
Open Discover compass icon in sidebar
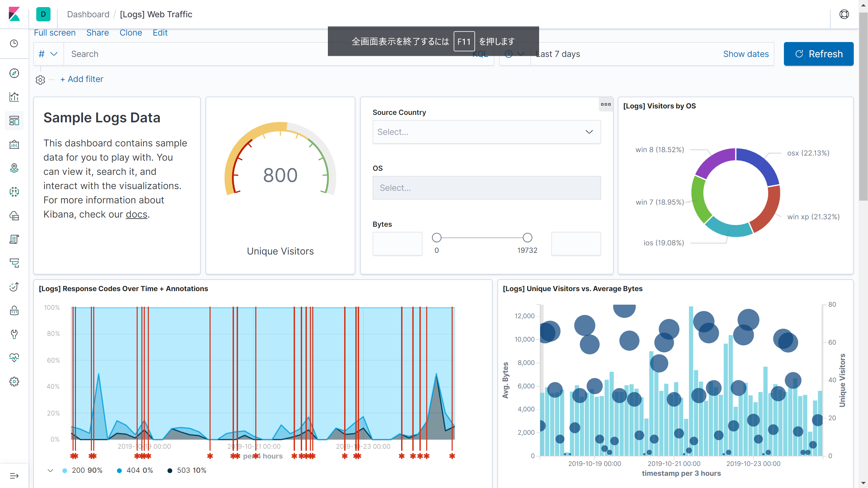click(14, 73)
